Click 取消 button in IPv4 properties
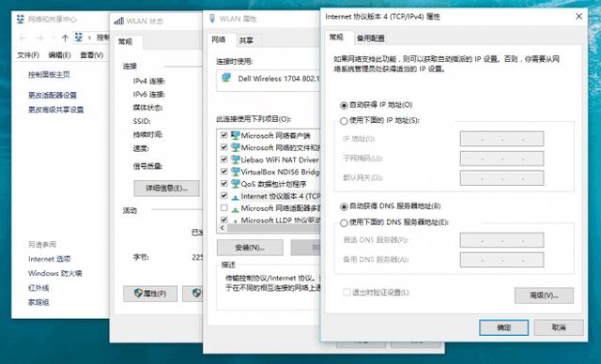 click(x=559, y=327)
